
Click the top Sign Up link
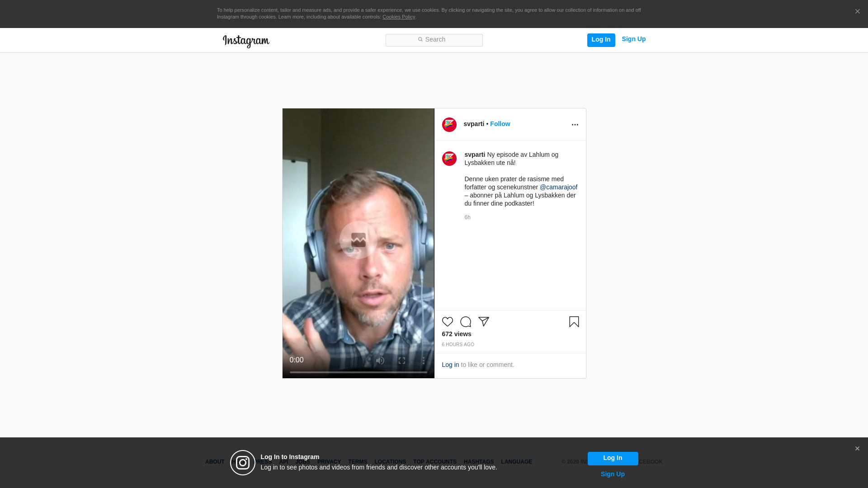click(x=633, y=39)
